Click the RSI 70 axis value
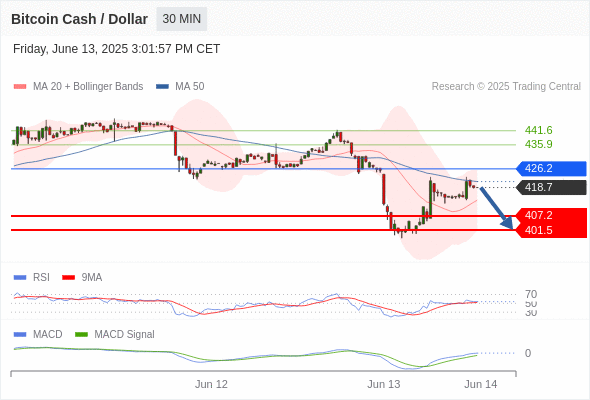The width and height of the screenshot is (590, 400). [x=531, y=294]
